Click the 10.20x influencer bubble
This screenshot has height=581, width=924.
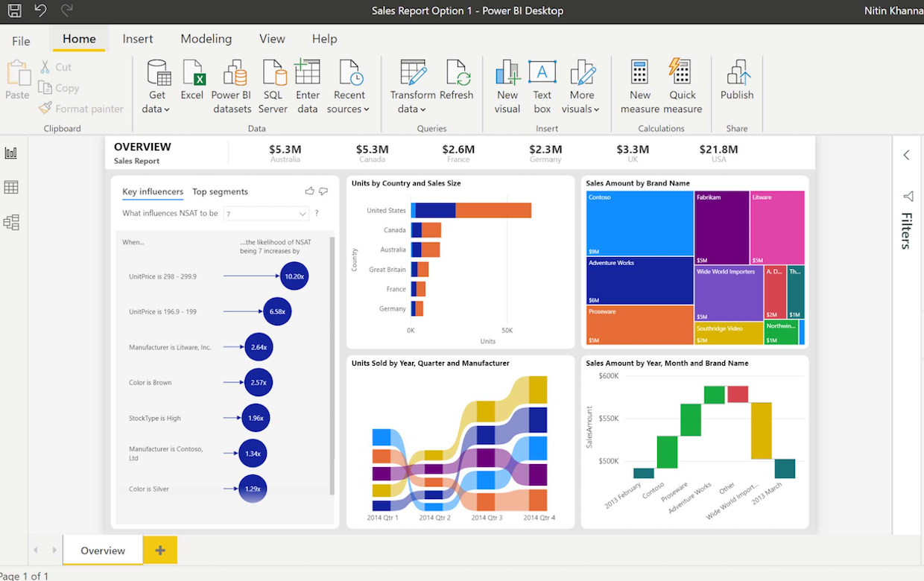tap(294, 276)
